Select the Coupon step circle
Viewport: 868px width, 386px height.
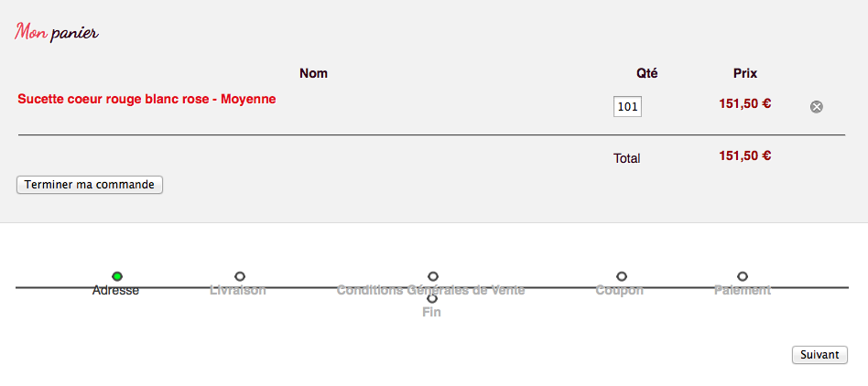[x=621, y=276]
